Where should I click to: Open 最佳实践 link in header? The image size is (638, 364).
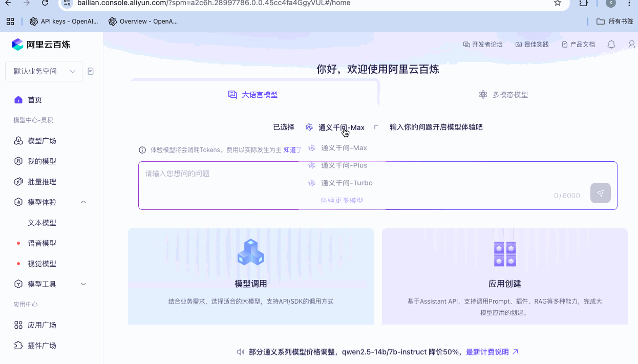point(532,45)
